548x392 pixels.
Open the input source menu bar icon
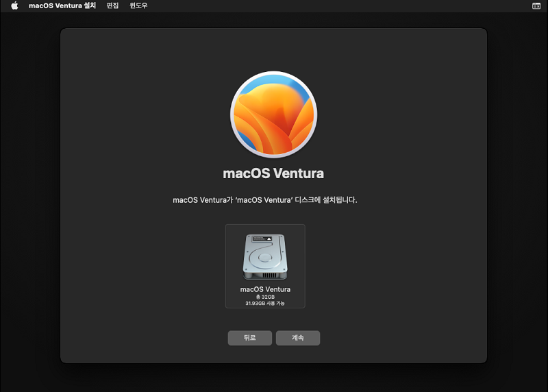tap(536, 6)
